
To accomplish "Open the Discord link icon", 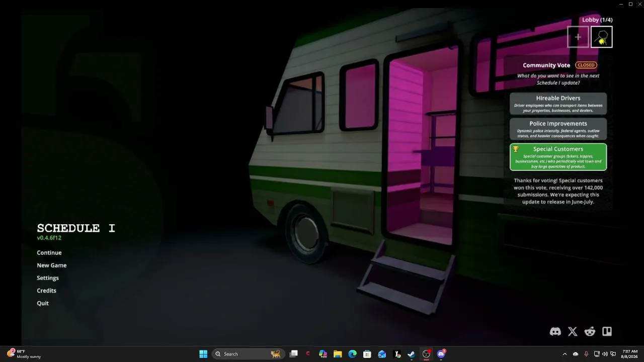I will (x=555, y=331).
